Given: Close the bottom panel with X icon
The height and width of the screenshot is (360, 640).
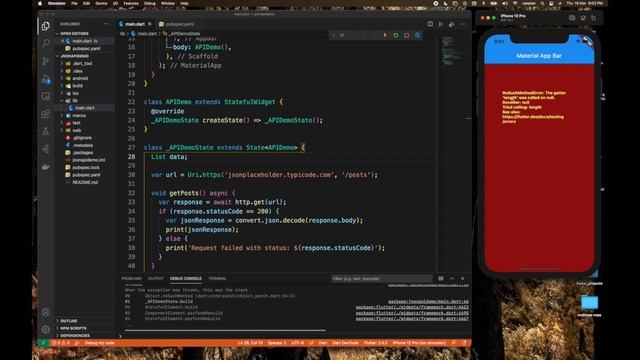Looking at the screenshot, I should click(x=462, y=278).
